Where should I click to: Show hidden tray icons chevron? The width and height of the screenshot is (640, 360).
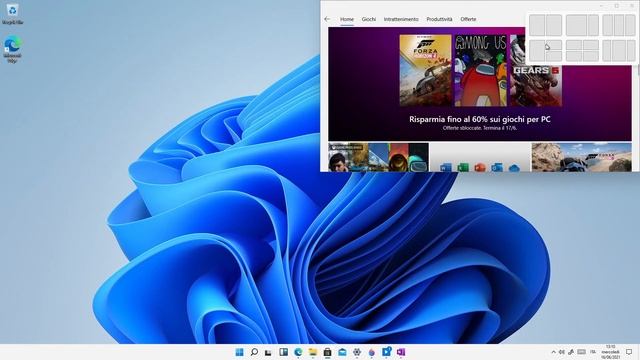(553, 352)
